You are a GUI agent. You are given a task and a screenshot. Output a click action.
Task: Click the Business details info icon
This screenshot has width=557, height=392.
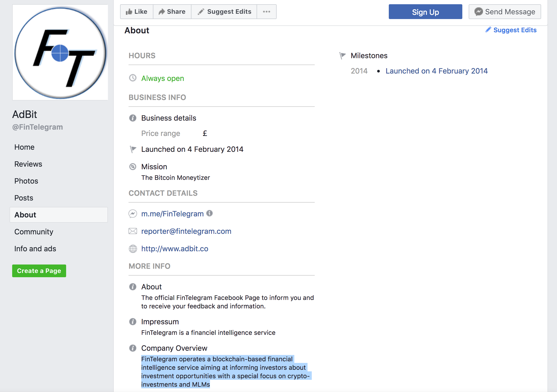133,118
